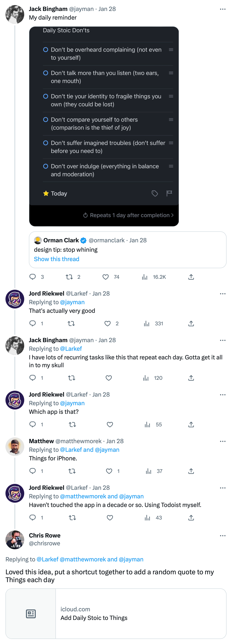Click 'Show this thread' link
This screenshot has height=644, width=232.
[57, 259]
